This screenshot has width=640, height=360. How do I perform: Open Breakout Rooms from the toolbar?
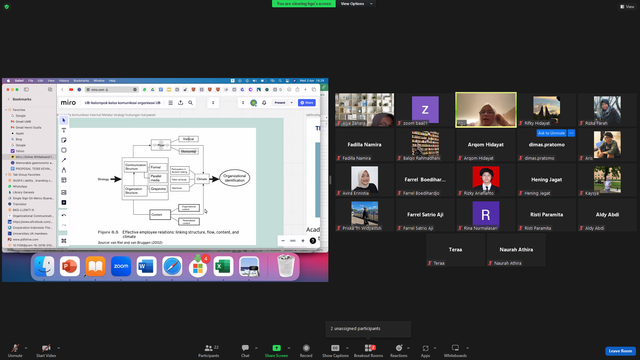click(368, 350)
